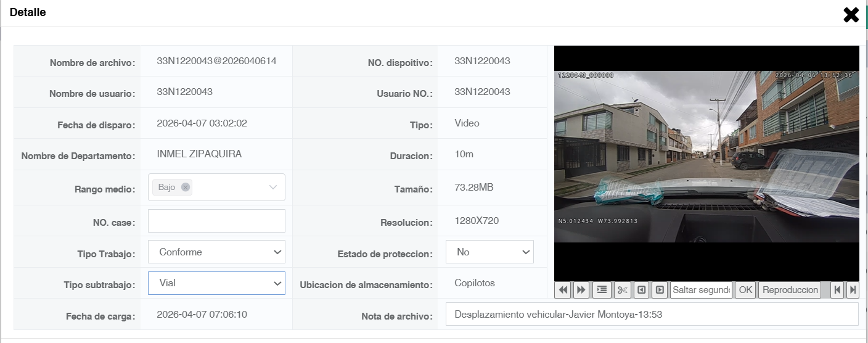Open the Tipo subtrabajo dropdown showing Vial

pyautogui.click(x=216, y=283)
